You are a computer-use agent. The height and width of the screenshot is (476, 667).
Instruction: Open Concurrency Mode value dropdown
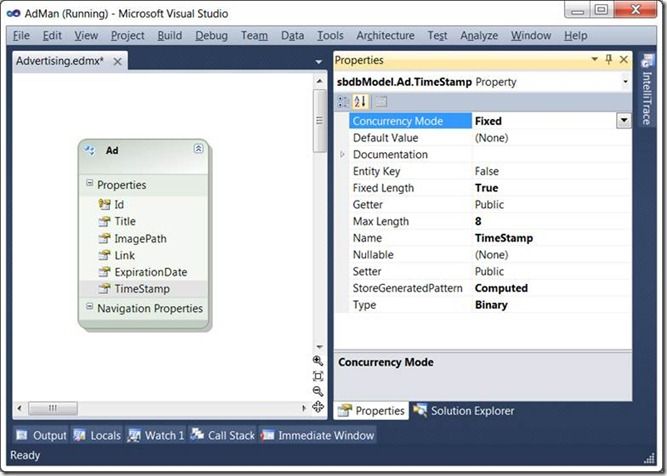tap(624, 121)
